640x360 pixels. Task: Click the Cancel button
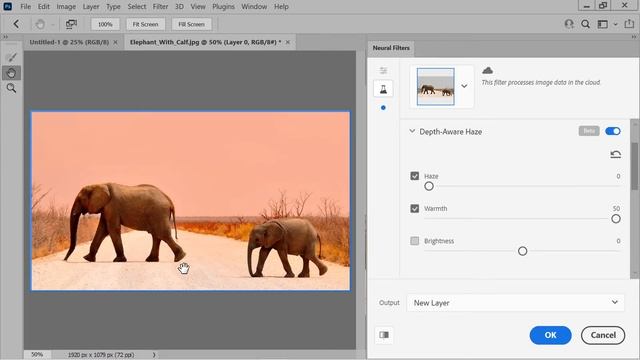pos(603,335)
